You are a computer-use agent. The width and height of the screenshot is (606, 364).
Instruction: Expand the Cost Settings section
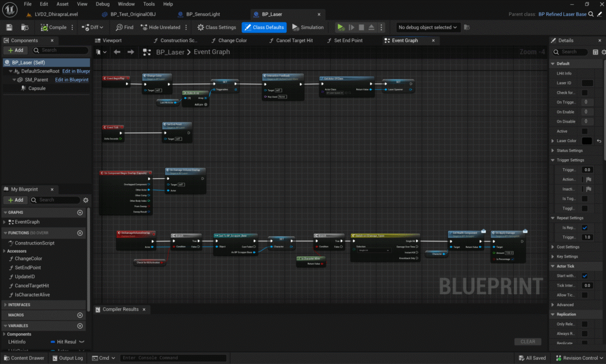tap(553, 247)
